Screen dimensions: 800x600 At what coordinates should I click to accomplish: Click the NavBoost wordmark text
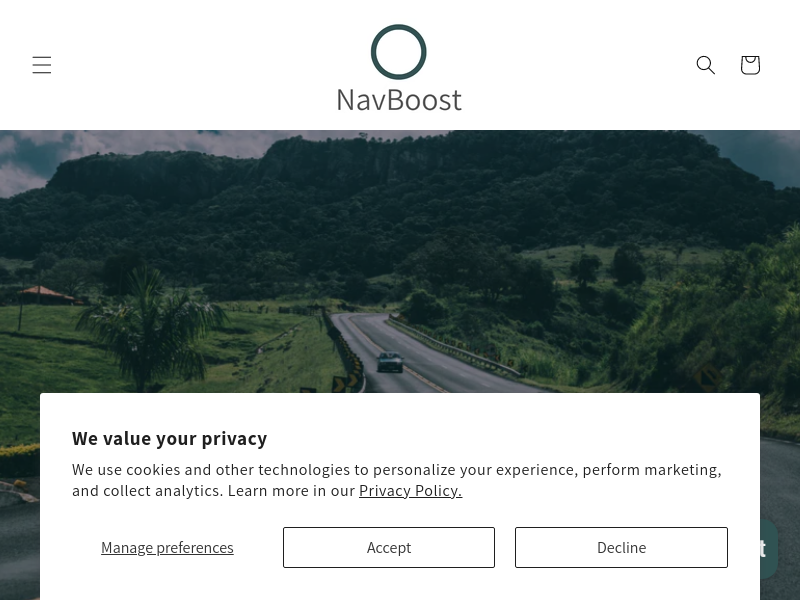pos(399,99)
